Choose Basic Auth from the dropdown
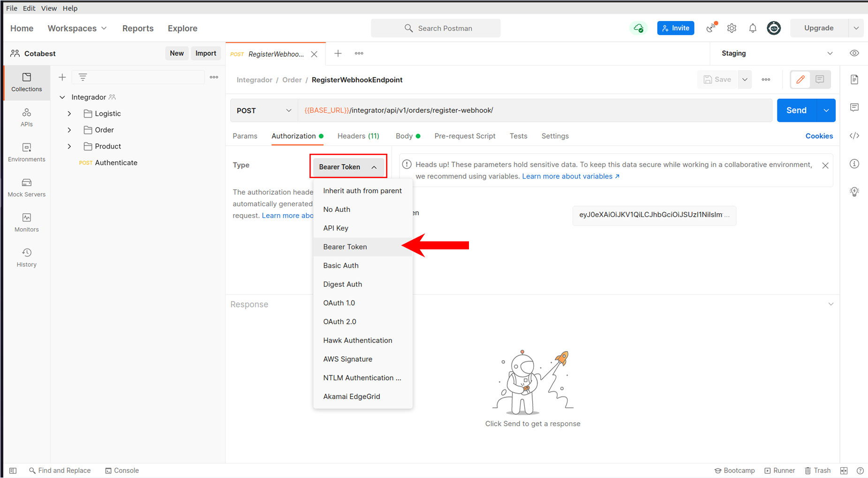Screen dimensions: 868x478 click(363, 266)
